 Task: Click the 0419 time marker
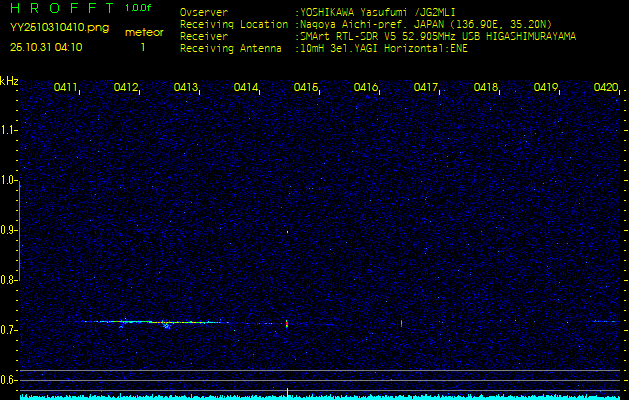546,88
